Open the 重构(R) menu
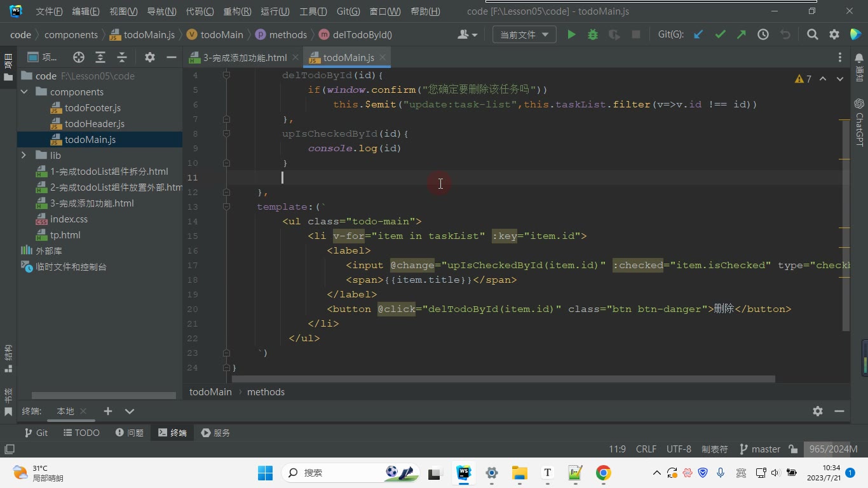Screen dimensions: 868x488 (237, 11)
